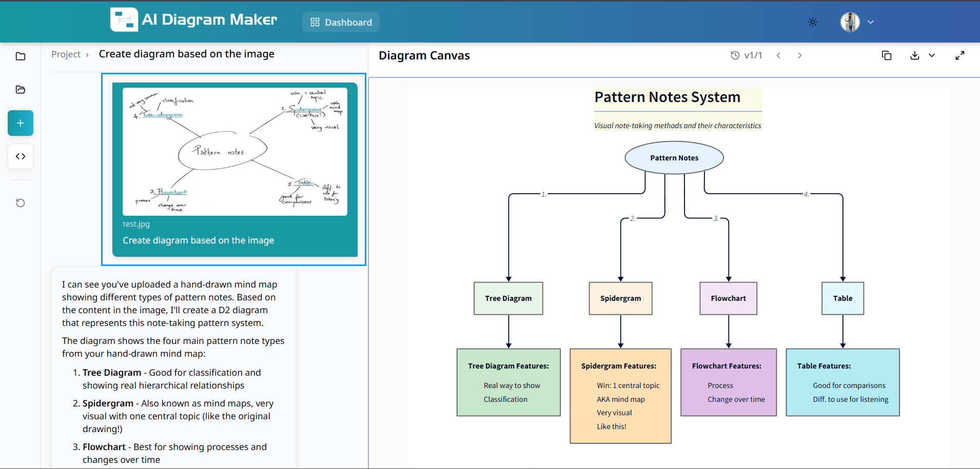Select the projects folder icon at sidebar top
Screen dimensions: 980x469
click(20, 56)
